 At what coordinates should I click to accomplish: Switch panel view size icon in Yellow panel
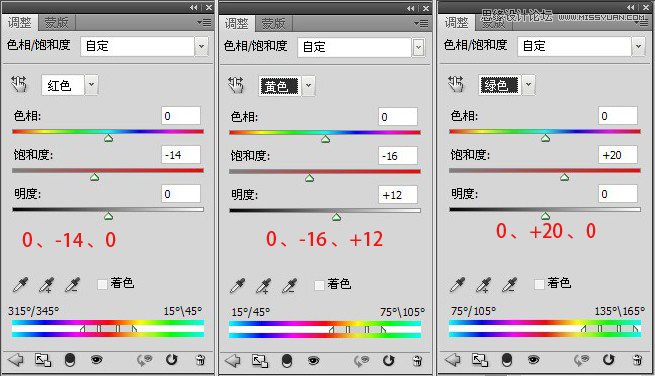point(260,361)
